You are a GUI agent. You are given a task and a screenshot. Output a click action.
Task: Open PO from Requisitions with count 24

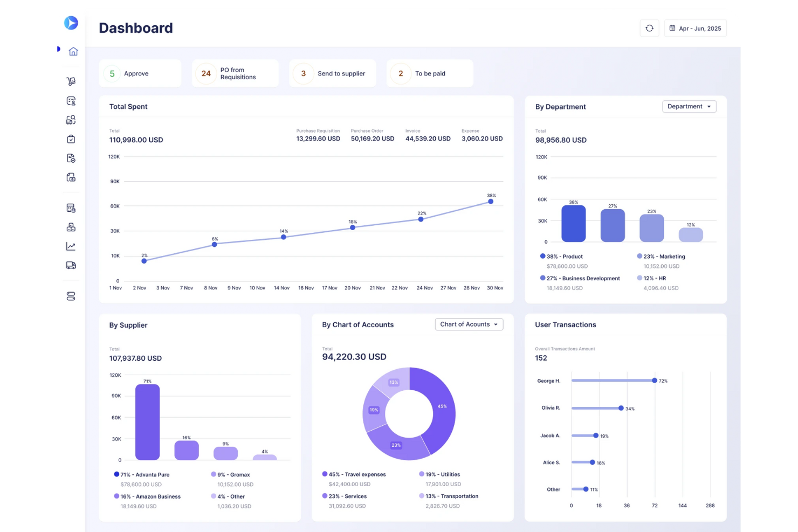click(x=235, y=73)
